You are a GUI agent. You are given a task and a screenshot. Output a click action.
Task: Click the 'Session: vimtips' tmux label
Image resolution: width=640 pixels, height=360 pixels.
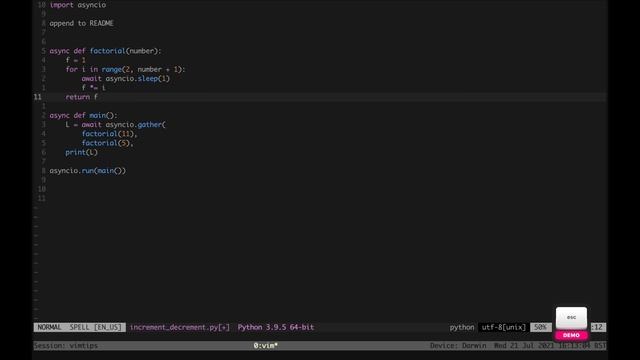[x=66, y=346]
